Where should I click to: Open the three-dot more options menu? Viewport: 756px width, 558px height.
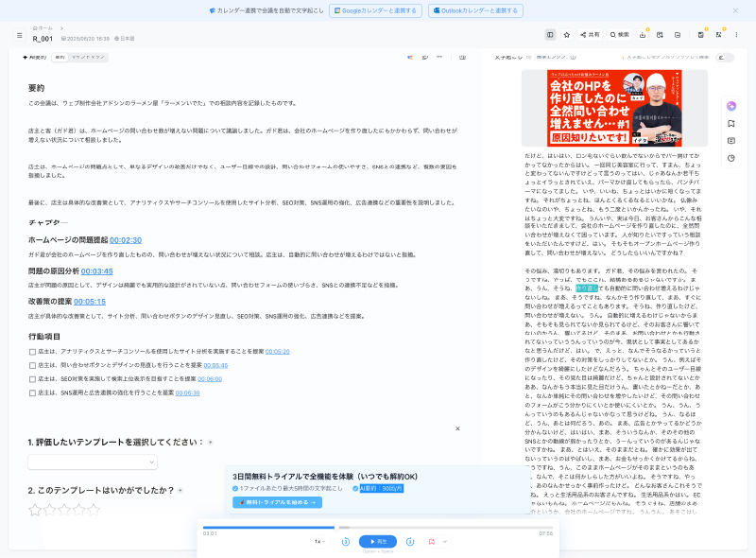pos(736,35)
